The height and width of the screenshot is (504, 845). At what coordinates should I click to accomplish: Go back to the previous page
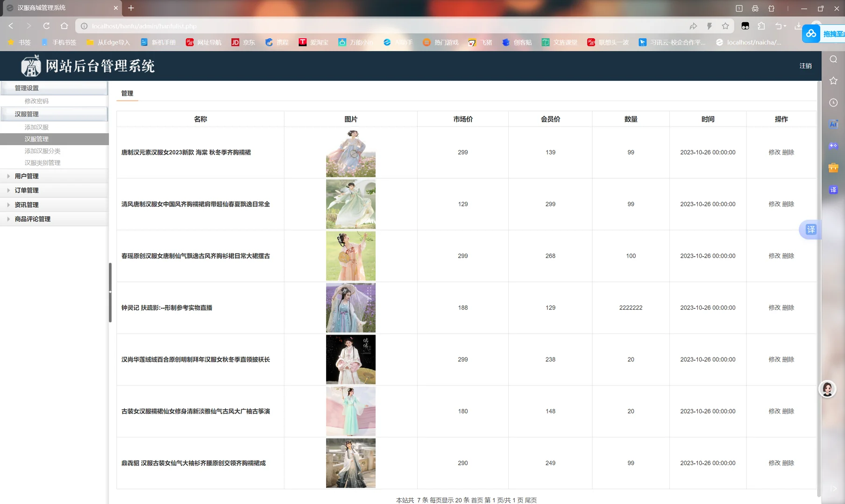(11, 26)
